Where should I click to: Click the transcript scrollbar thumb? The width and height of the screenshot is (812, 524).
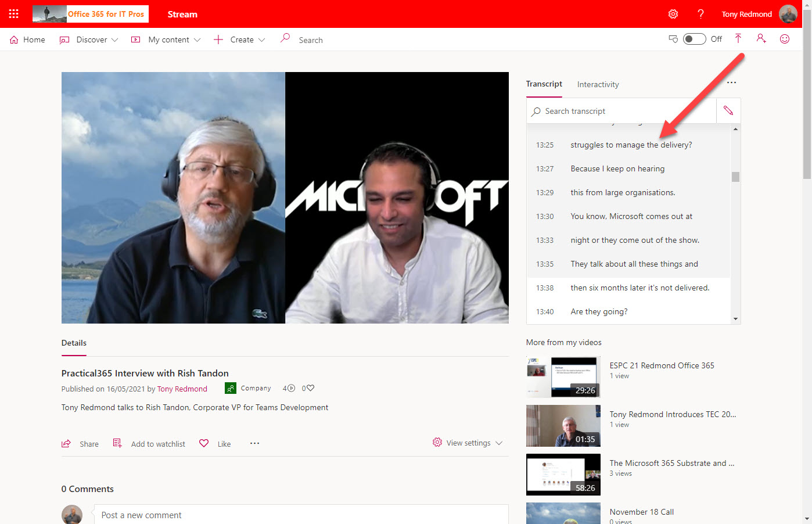(x=735, y=177)
